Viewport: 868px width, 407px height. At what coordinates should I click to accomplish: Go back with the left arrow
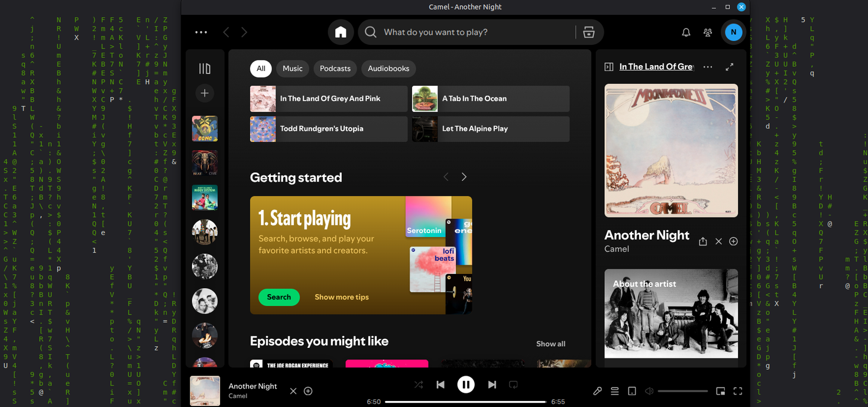(226, 32)
